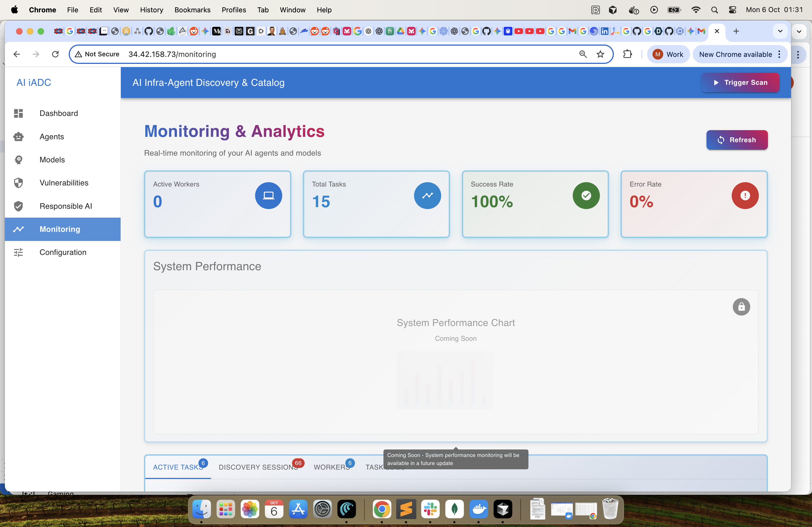812x527 pixels.
Task: Expand the tab search chevron dropdown
Action: coord(780,31)
